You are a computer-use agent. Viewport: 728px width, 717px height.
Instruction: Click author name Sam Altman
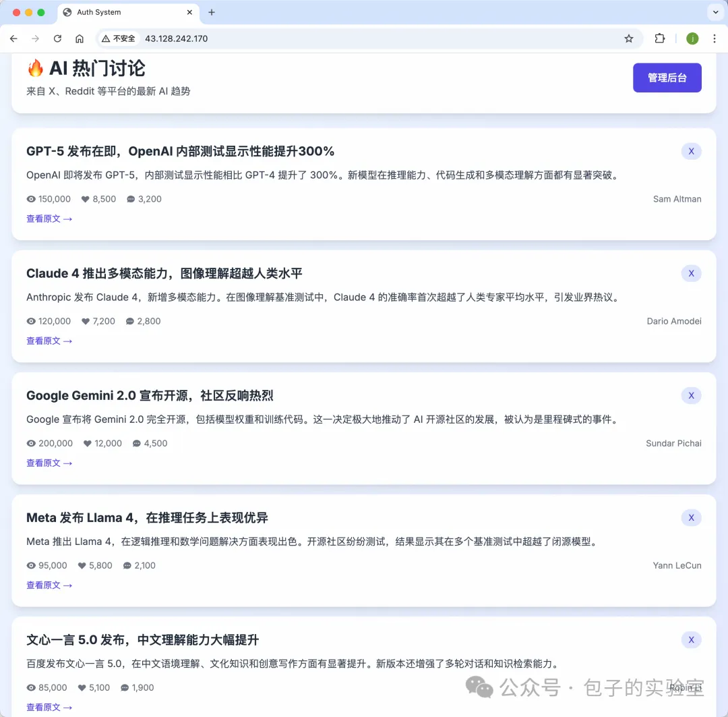pos(677,200)
